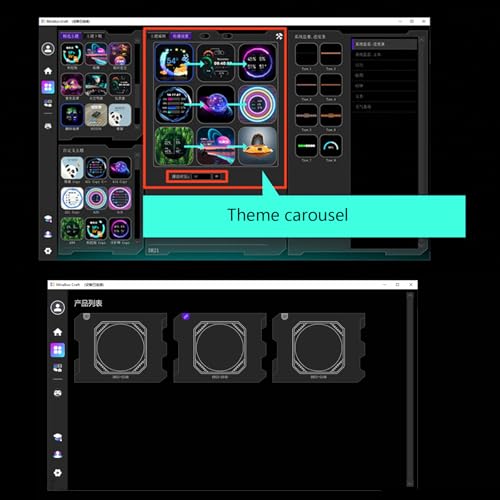This screenshot has height=500, width=500.
Task: Click the purple theme grid icon in upper sidebar
Action: click(48, 87)
